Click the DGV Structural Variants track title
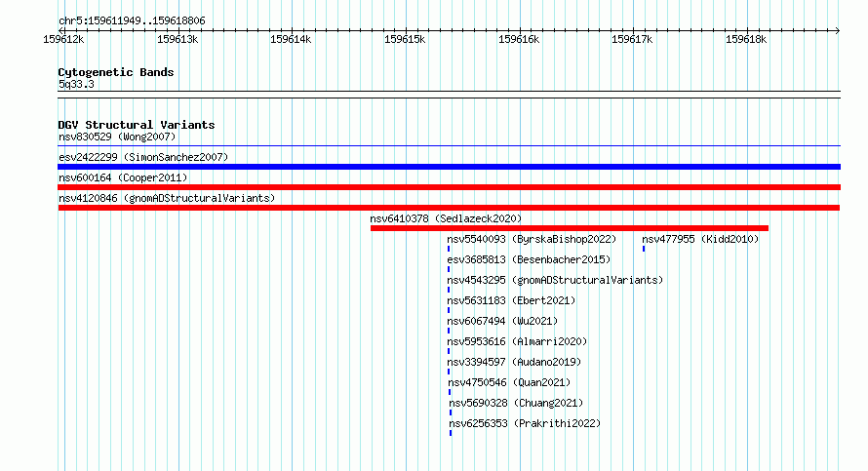The image size is (868, 471). [x=137, y=125]
